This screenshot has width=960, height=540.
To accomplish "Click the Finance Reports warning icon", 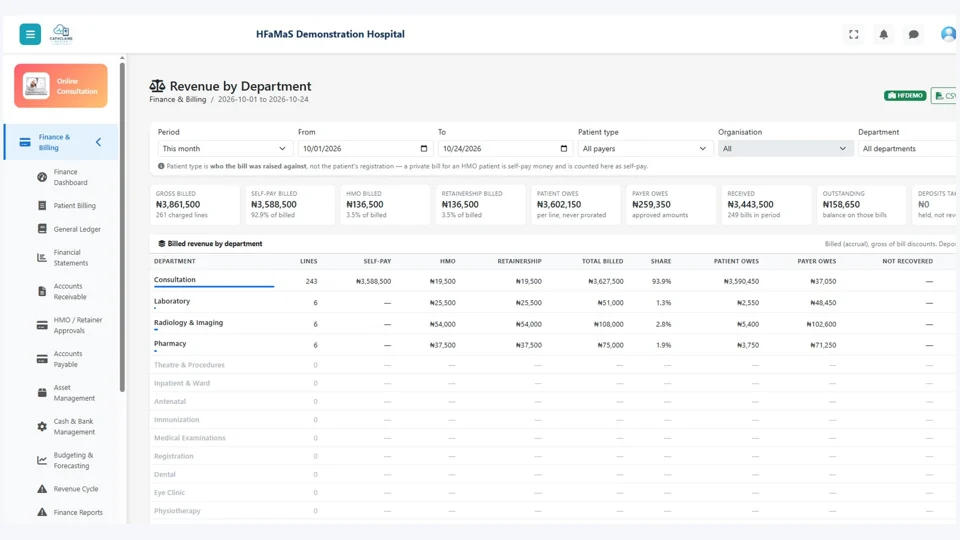I will pos(42,512).
